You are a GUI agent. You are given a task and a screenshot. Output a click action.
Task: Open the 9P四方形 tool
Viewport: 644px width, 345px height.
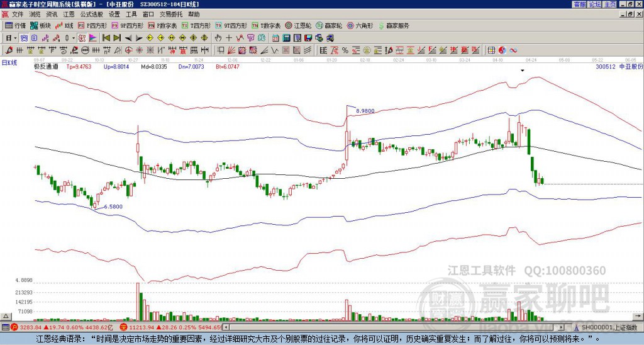coord(127,25)
